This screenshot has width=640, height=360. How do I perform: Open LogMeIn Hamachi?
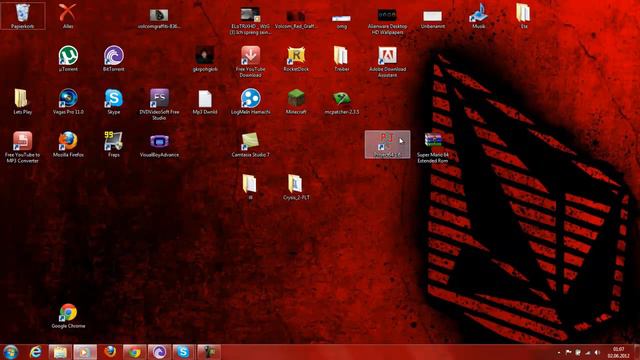251,102
